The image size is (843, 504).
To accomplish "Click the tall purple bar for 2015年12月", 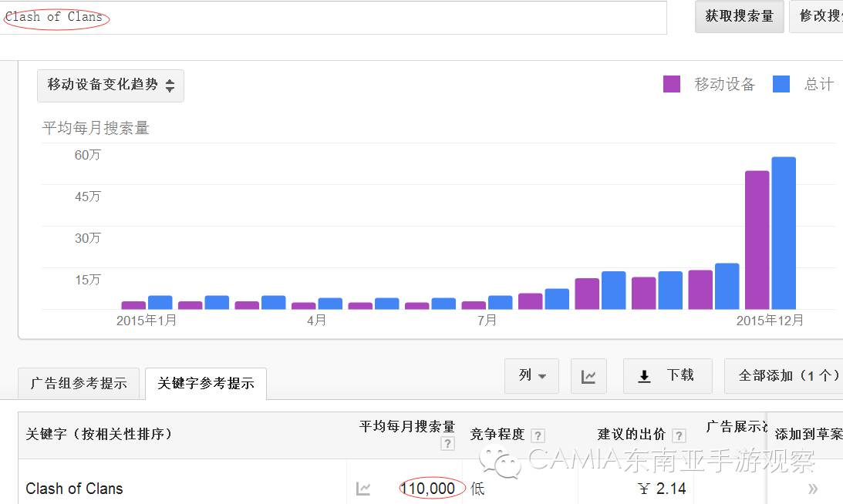I will click(757, 240).
